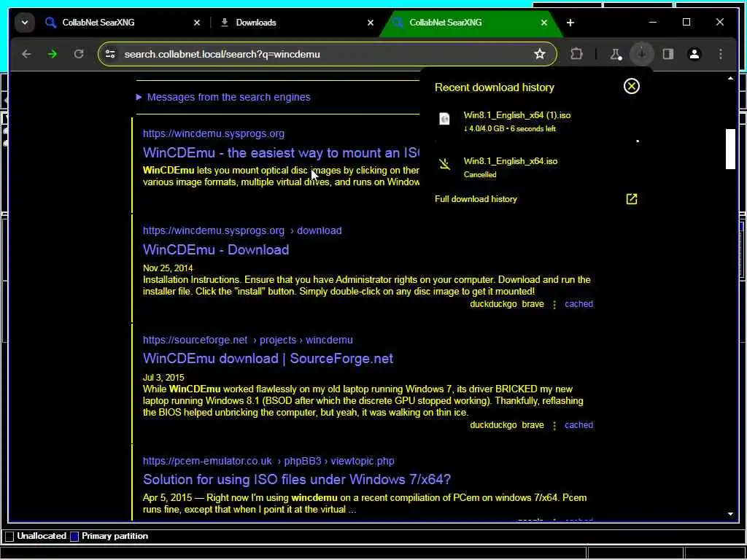Viewport: 747px width, 560px height.
Task: Close the first CollabNet SearXNG tab
Action: click(197, 23)
